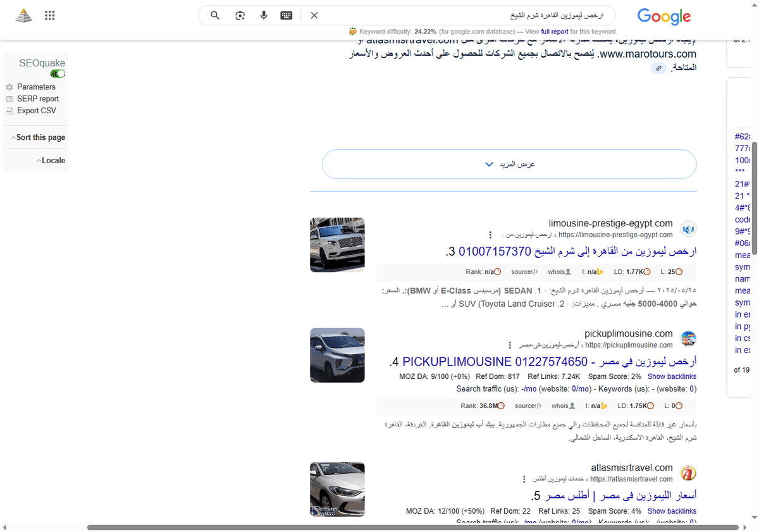Image resolution: width=759 pixels, height=532 pixels.
Task: Export CSV from the SEOquake sidebar
Action: [37, 110]
